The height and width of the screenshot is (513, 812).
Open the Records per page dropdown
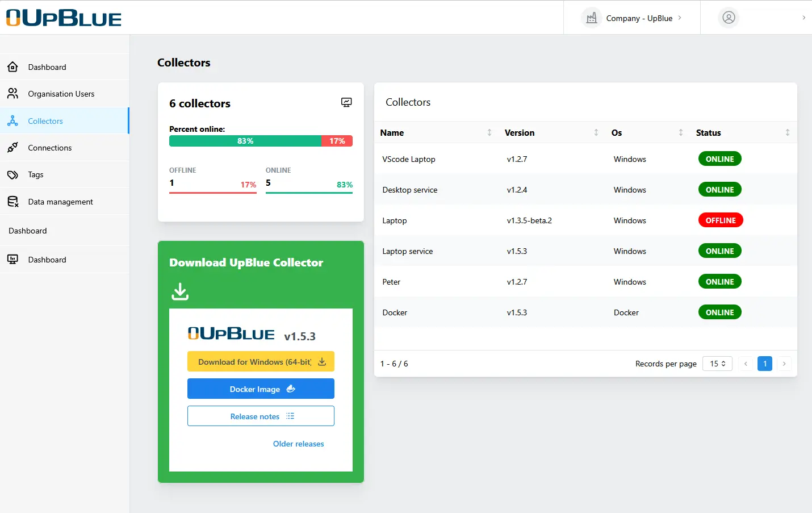tap(717, 364)
